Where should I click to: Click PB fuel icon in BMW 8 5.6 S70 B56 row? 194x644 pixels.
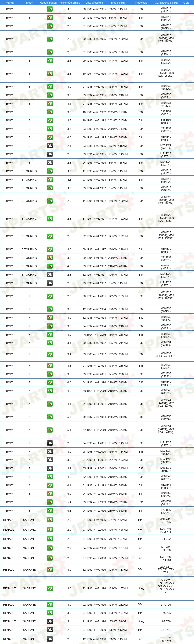[x=50, y=510]
